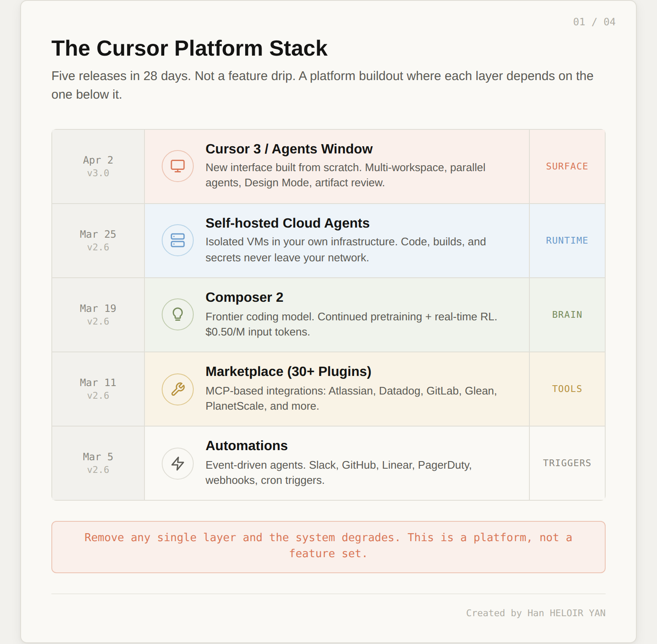Image resolution: width=657 pixels, height=644 pixels.
Task: Click "The Cursor Platform Stack" heading
Action: point(190,48)
